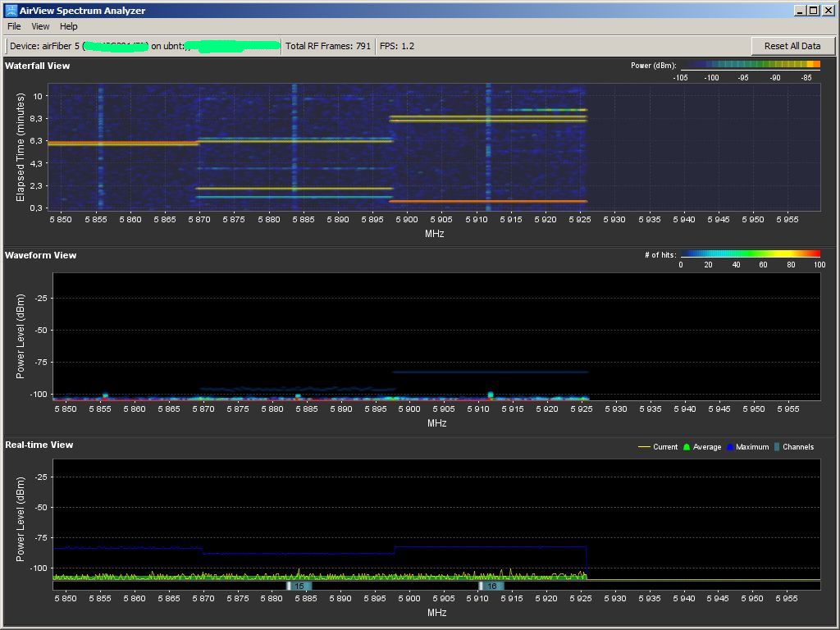Open the Help menu
Image resolution: width=840 pixels, height=630 pixels.
click(68, 26)
